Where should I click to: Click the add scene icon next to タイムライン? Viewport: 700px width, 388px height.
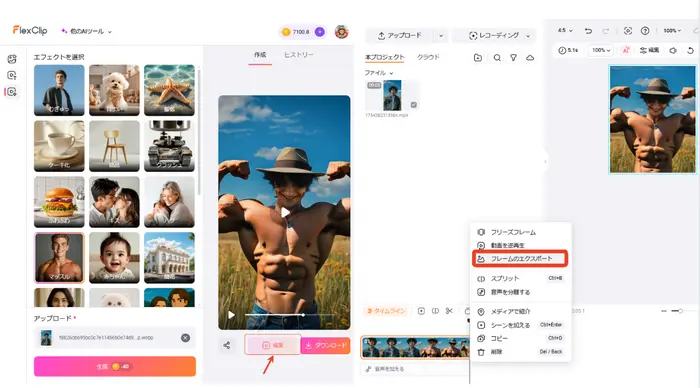(x=421, y=311)
